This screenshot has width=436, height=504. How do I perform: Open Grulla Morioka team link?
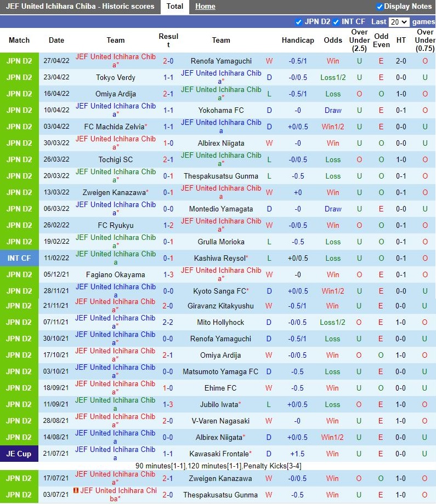[220, 242]
